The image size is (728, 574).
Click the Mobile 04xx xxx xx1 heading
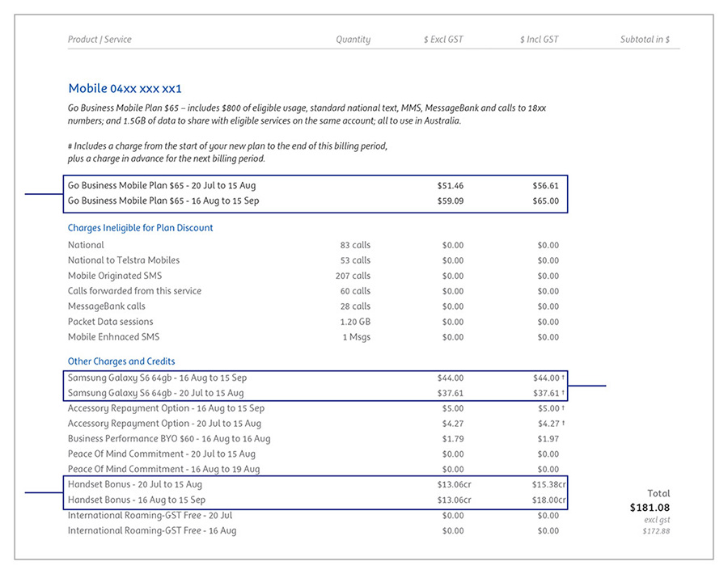click(125, 89)
